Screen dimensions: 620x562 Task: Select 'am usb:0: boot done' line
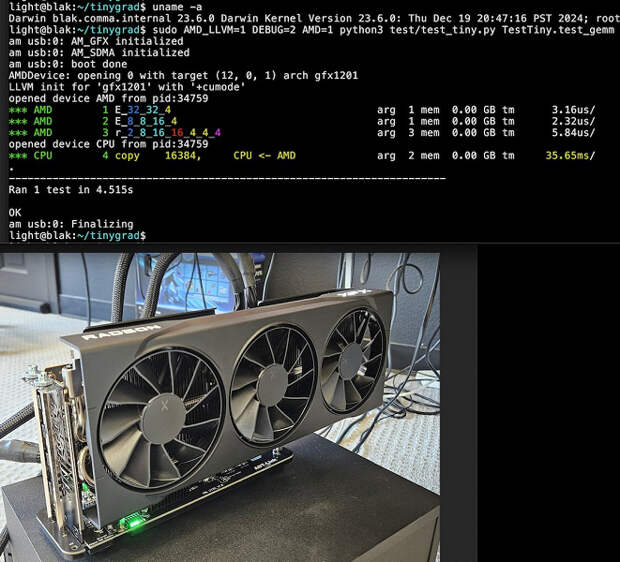click(68, 64)
